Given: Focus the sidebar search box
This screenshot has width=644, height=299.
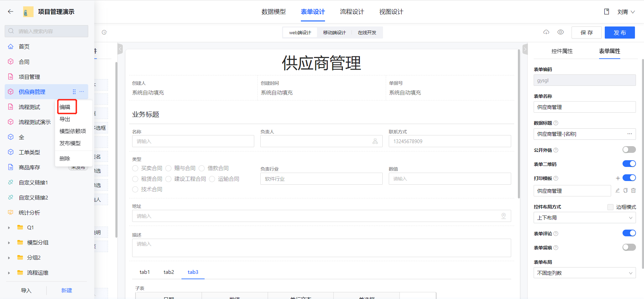Looking at the screenshot, I should pyautogui.click(x=46, y=31).
